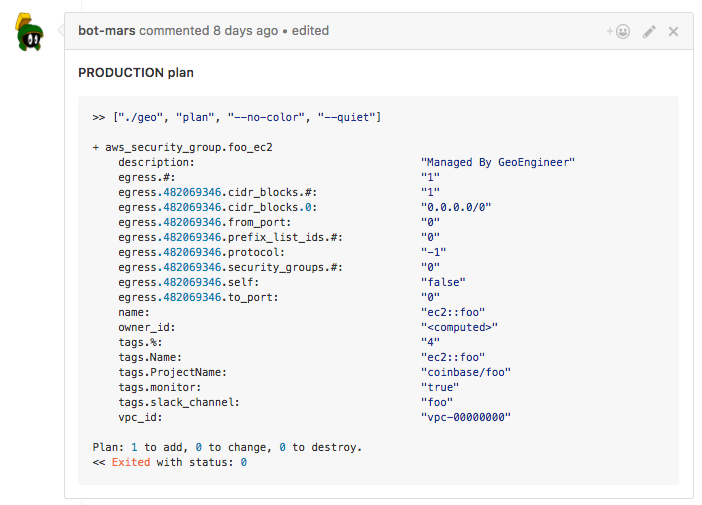Click the PRODUCTION plan heading
The image size is (702, 505).
[x=136, y=73]
